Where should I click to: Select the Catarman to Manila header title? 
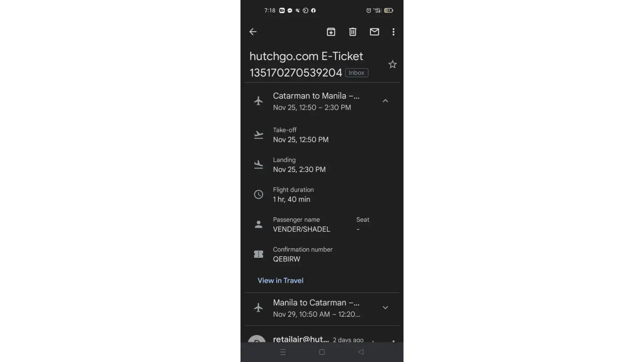[316, 96]
